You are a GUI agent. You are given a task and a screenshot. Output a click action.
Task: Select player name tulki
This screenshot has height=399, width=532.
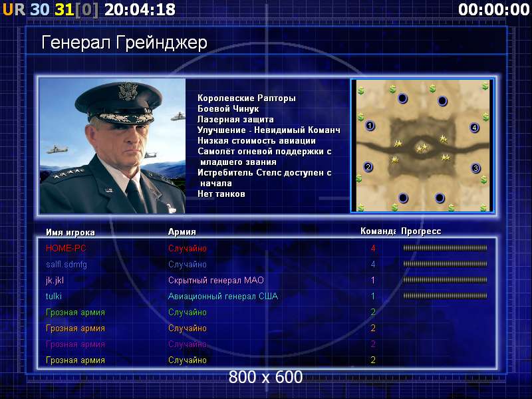[x=54, y=296]
